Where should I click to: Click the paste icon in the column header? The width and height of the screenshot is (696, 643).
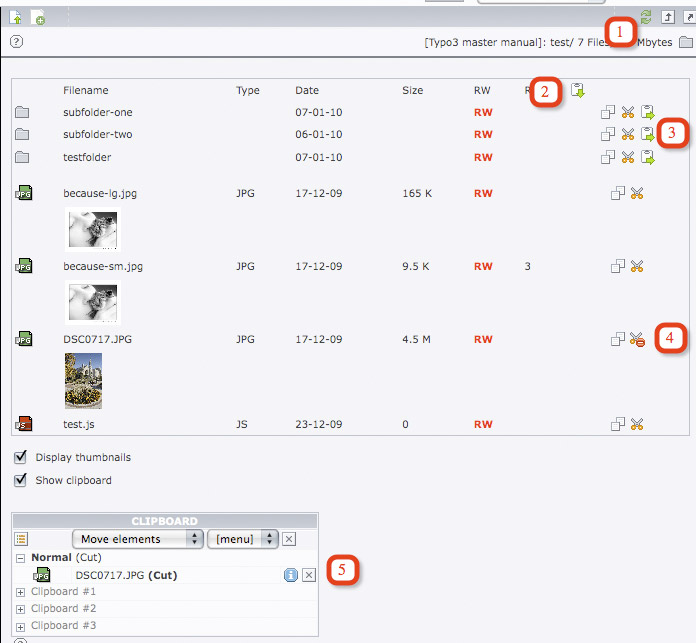(577, 91)
